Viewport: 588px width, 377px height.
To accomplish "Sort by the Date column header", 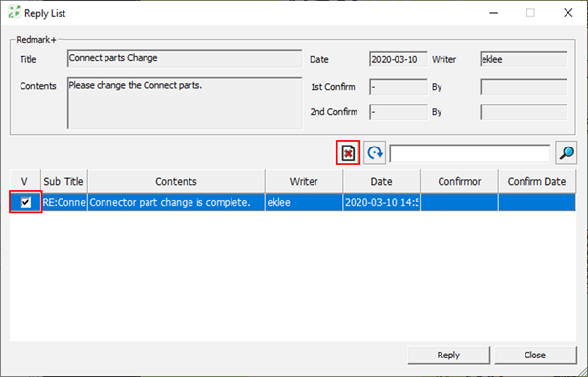I will (x=381, y=182).
